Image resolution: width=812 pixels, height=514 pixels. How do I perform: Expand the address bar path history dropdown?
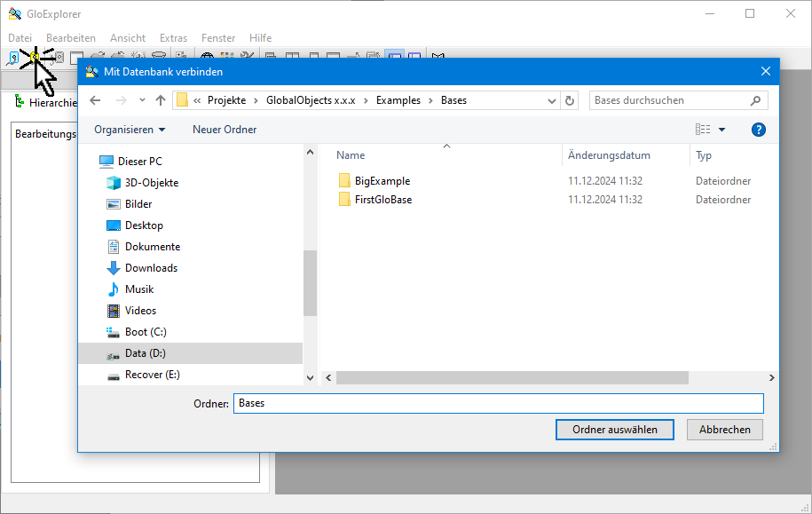click(552, 100)
